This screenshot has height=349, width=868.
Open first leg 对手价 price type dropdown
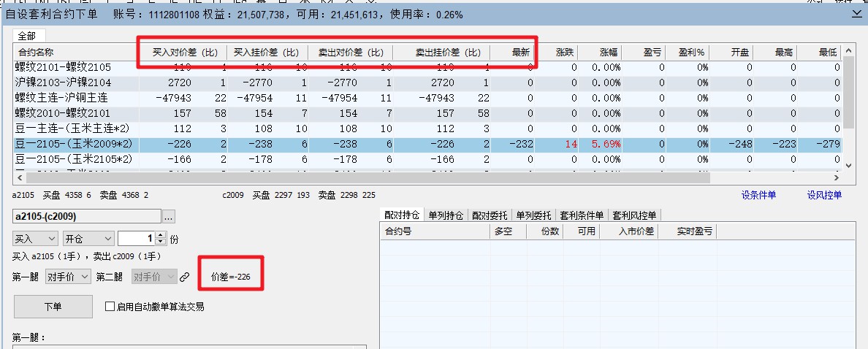pos(68,277)
